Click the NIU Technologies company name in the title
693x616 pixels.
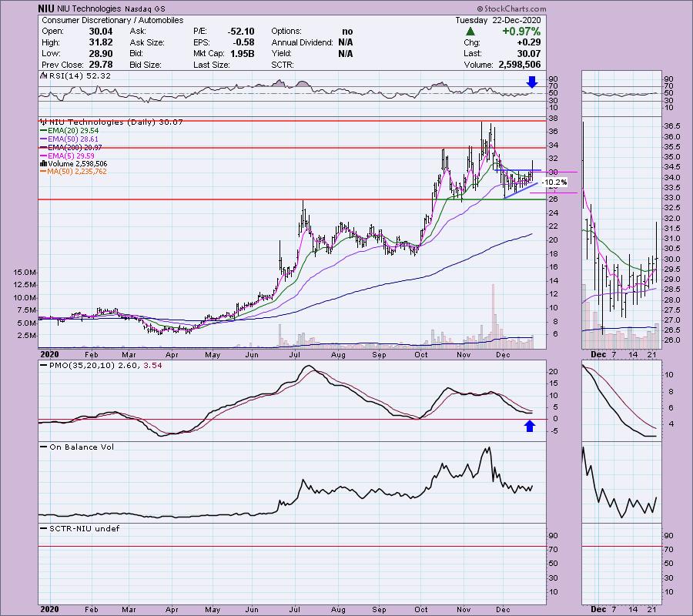pyautogui.click(x=89, y=8)
